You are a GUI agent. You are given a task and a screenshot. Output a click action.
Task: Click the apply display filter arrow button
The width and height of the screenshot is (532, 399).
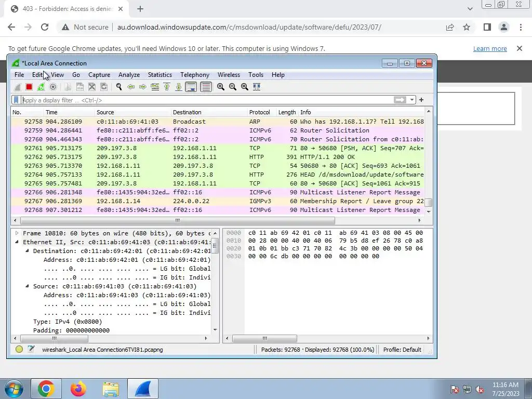click(400, 100)
